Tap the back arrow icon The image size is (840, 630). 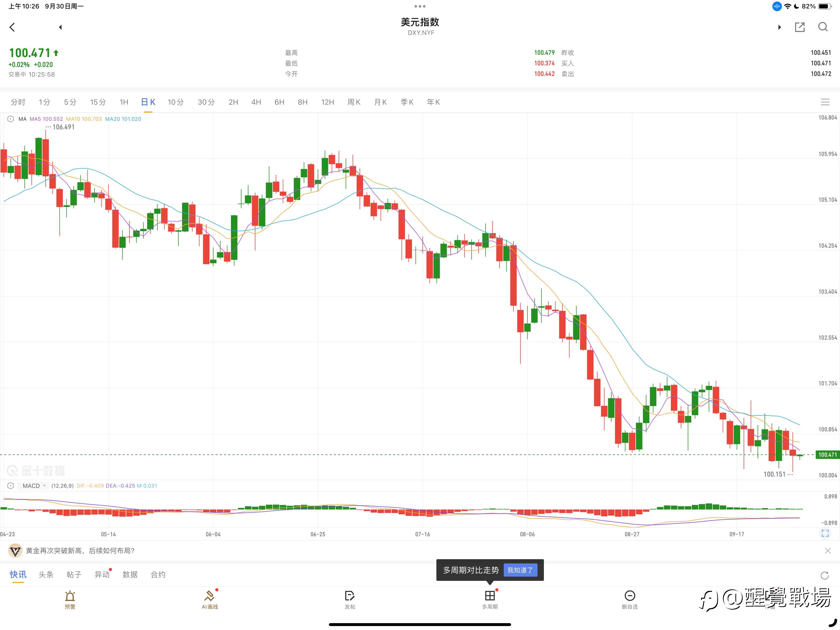pos(12,27)
